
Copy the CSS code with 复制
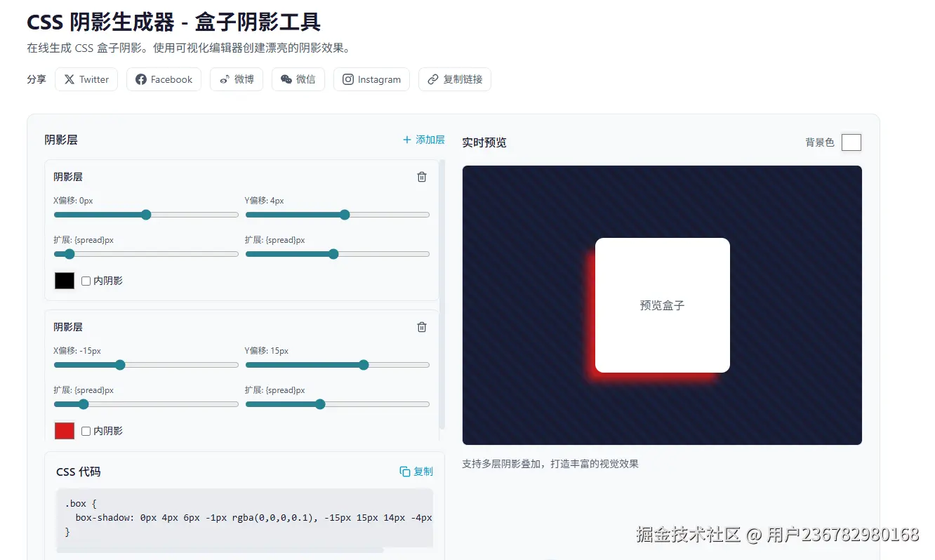coord(416,472)
